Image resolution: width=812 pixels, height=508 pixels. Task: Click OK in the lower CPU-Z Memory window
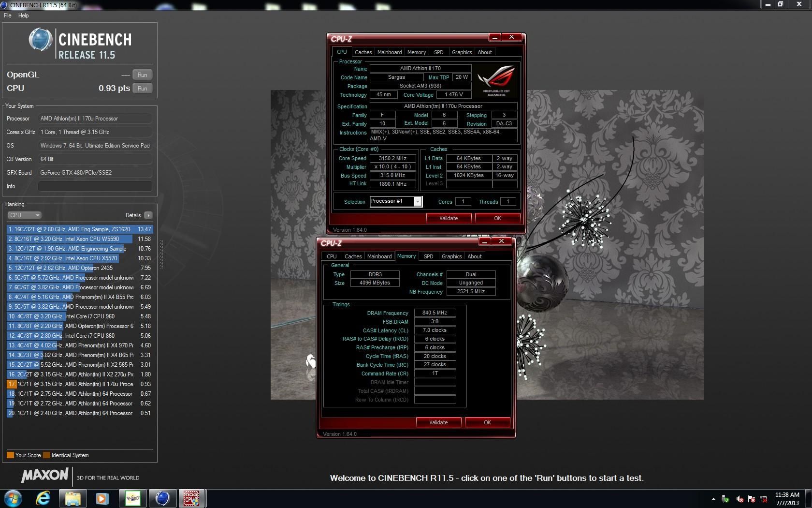(487, 422)
